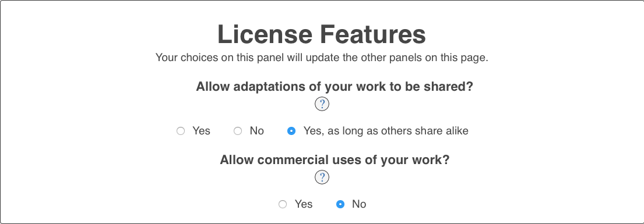
Task: Select Yes radio for allowing adaptations
Action: coord(181,131)
